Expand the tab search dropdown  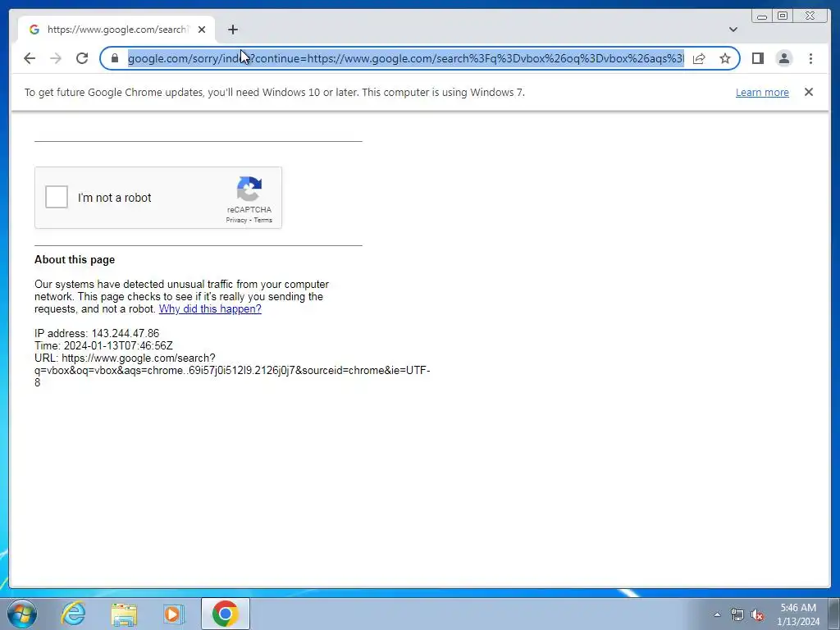(733, 30)
